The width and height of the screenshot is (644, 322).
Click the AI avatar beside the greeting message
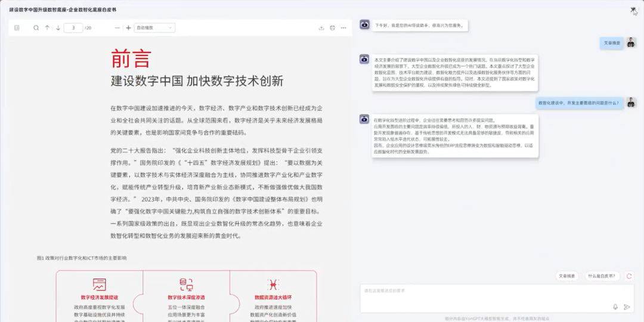pos(364,25)
